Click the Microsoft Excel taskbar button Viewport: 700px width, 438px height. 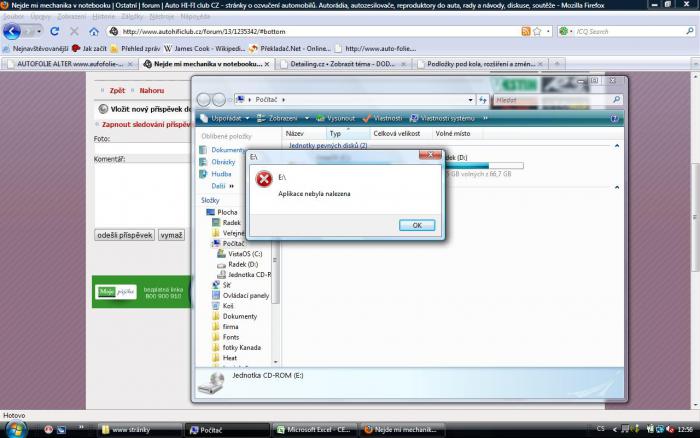point(315,428)
